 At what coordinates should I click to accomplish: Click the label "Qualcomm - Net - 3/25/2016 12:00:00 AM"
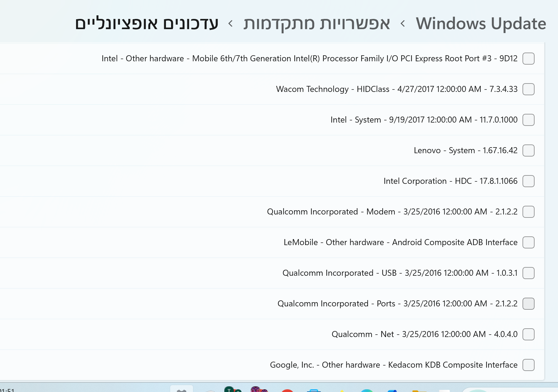coord(409,334)
